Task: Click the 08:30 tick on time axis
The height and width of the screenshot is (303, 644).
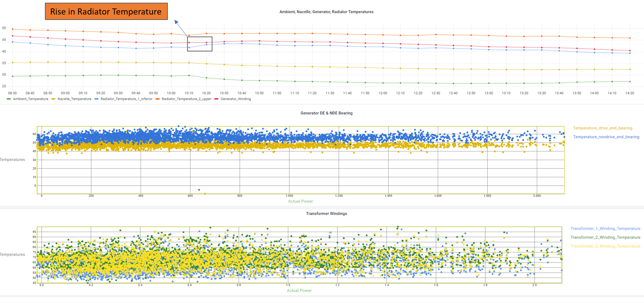Action: pos(12,93)
